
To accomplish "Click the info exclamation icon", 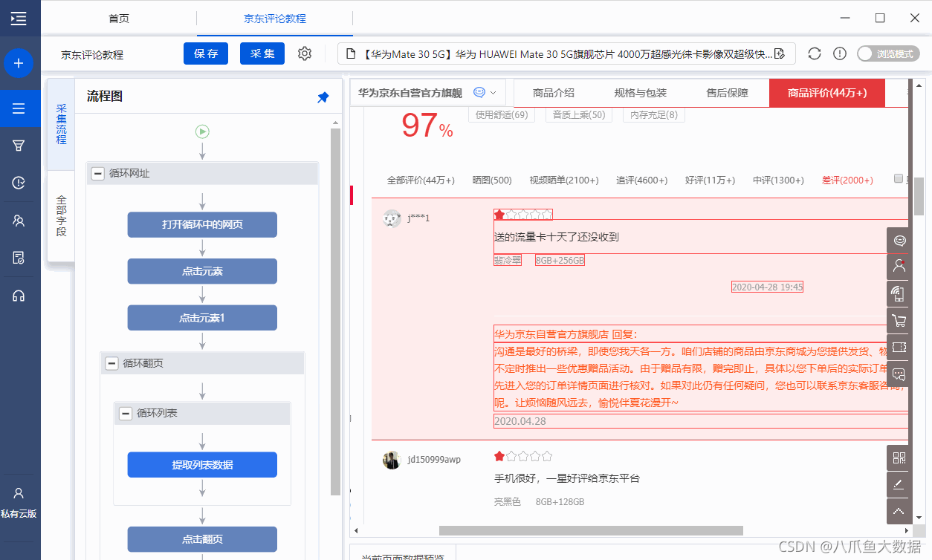I will (840, 53).
